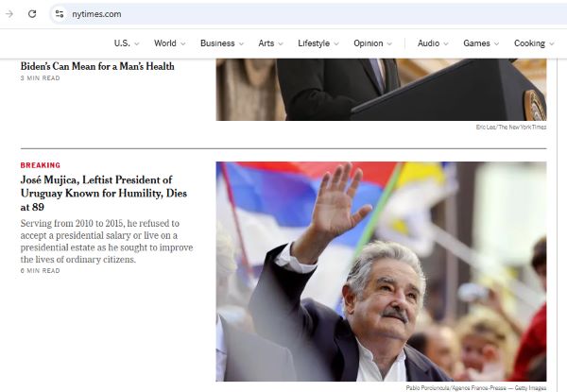
Task: Click the Biden's health article headline
Action: point(97,67)
